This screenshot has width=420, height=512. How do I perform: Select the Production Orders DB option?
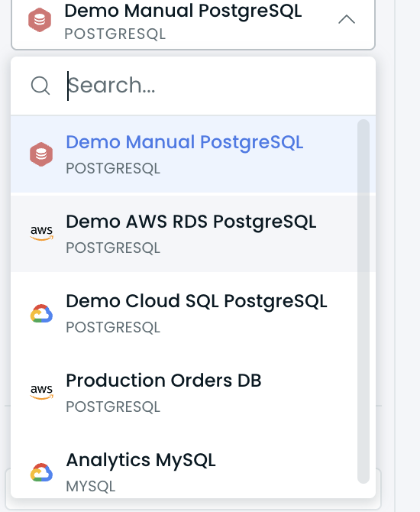point(193,393)
